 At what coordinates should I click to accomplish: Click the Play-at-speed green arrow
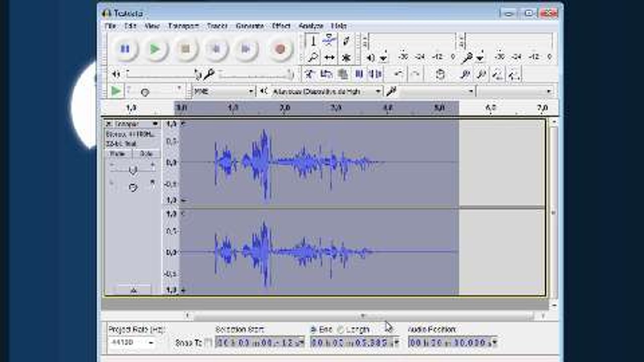[x=116, y=91]
